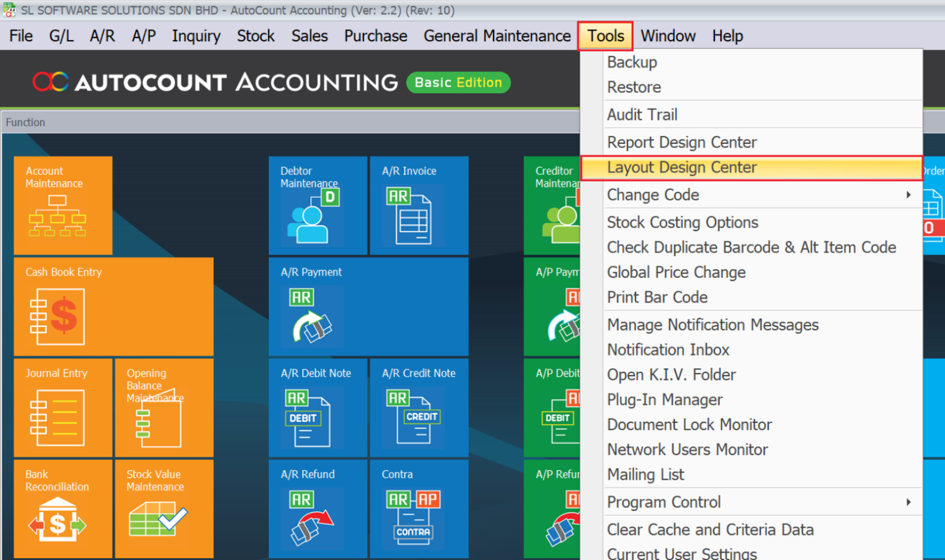Open the General Maintenance menu

[x=497, y=36]
